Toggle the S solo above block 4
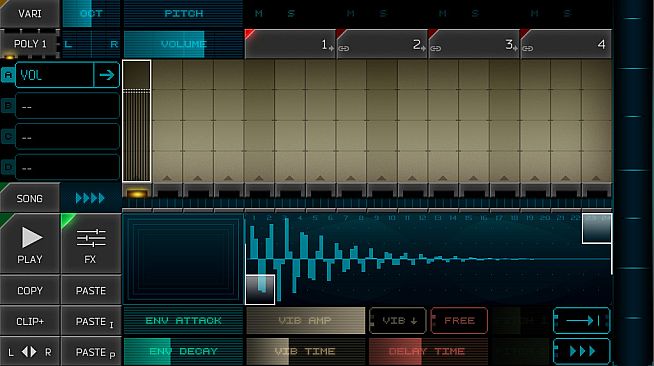The width and height of the screenshot is (654, 366). [567, 13]
